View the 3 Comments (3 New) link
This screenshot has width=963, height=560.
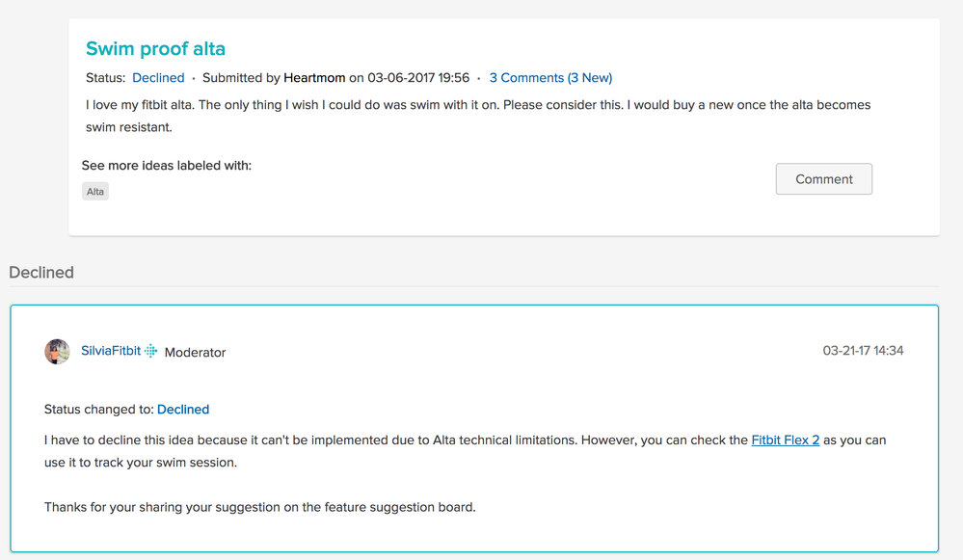pos(550,78)
